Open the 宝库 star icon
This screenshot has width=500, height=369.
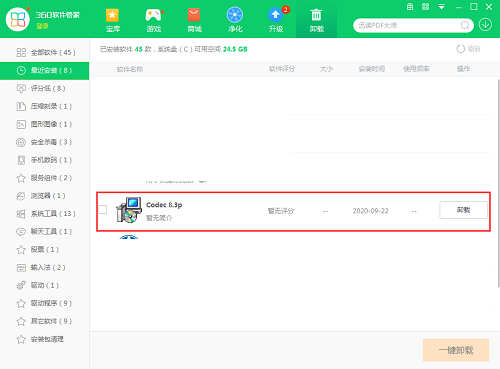(112, 15)
